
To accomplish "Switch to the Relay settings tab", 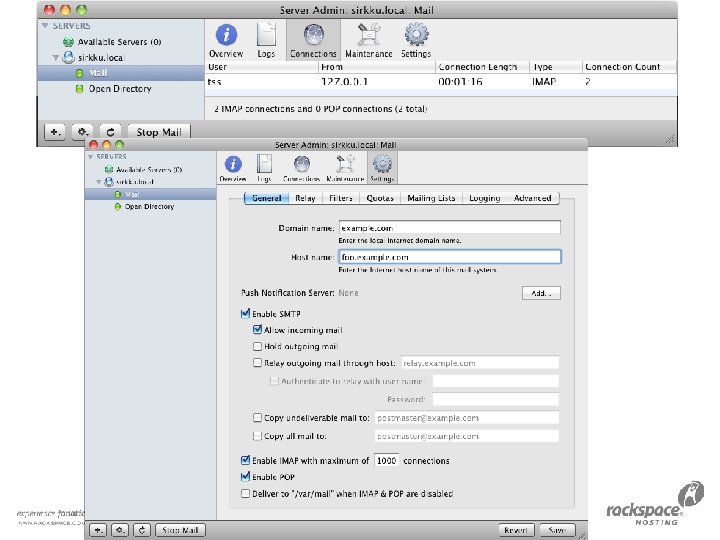I will (305, 198).
